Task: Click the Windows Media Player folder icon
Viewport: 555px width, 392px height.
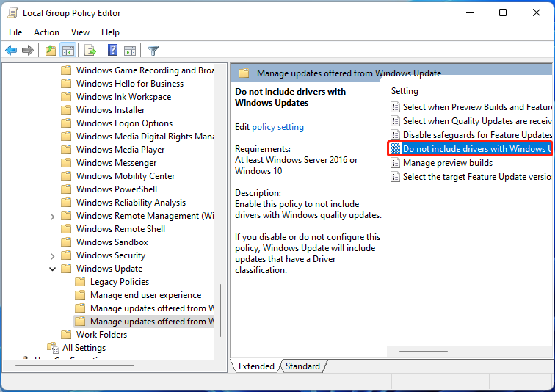Action: (x=66, y=150)
